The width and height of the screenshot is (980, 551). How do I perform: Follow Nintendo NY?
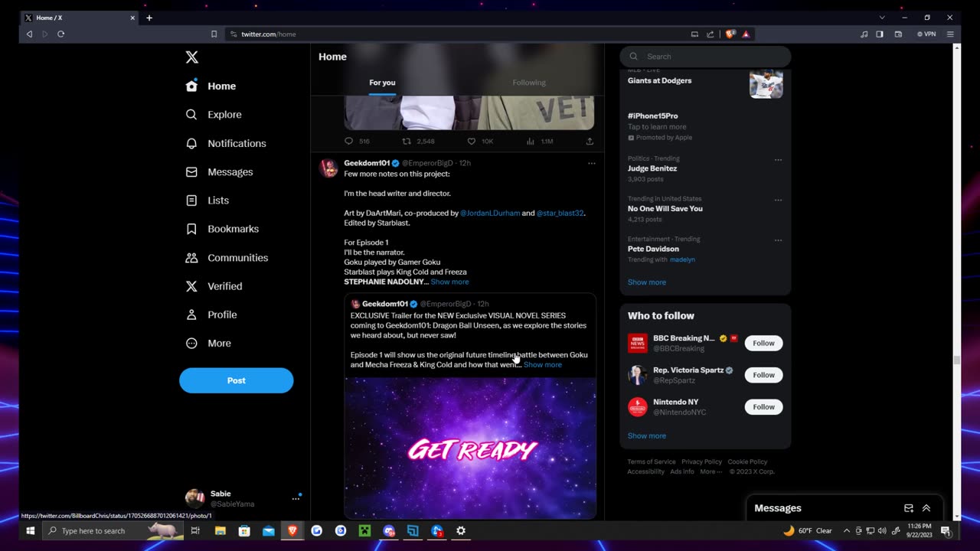point(763,407)
